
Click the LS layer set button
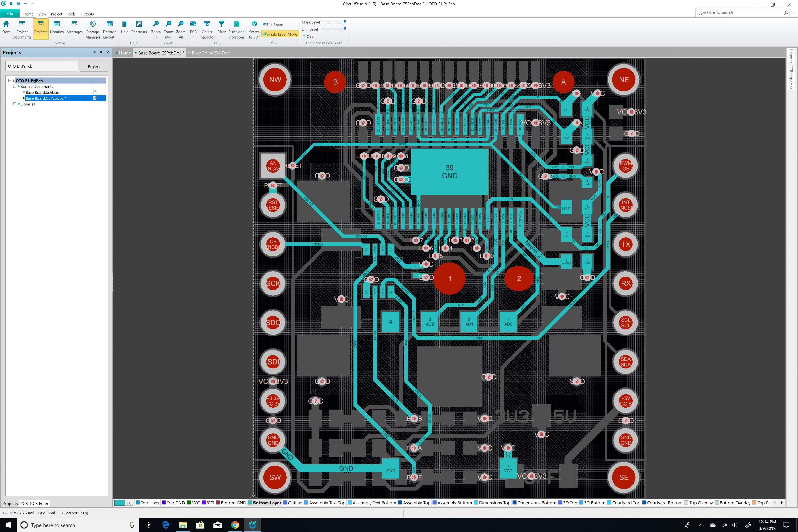(129, 503)
